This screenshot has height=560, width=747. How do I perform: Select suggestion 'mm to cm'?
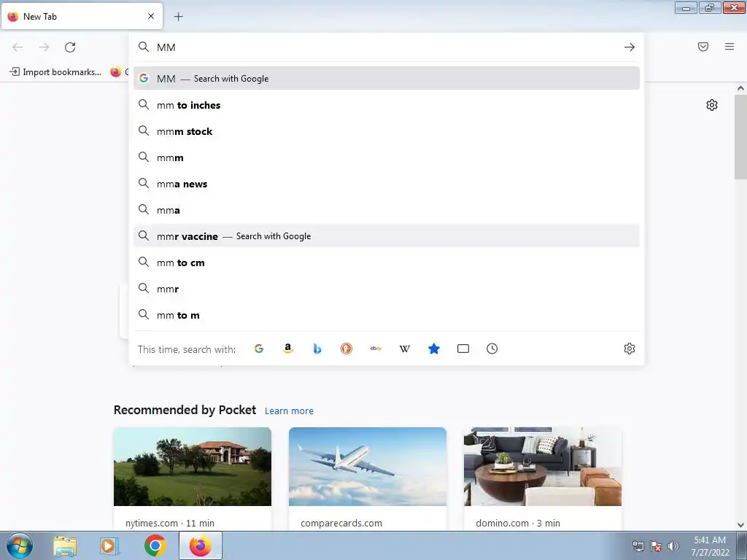[387, 262]
